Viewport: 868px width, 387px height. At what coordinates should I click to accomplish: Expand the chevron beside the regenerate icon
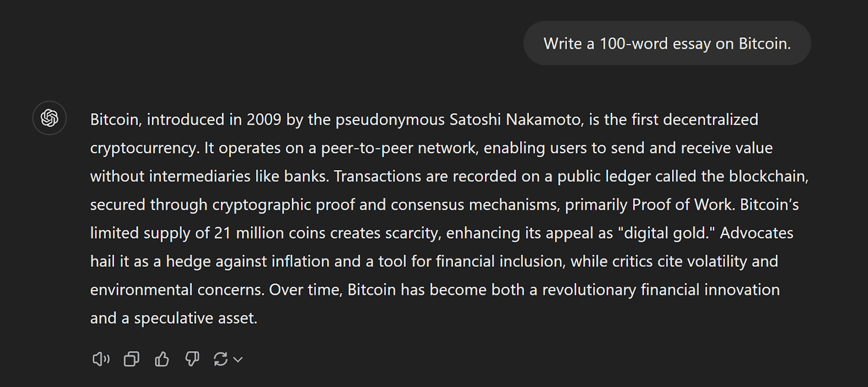(x=238, y=359)
